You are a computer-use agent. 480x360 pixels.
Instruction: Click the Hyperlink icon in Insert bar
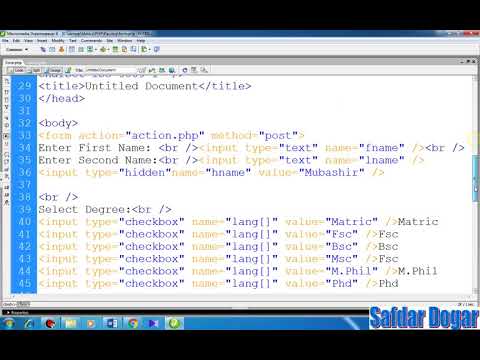tap(43, 49)
